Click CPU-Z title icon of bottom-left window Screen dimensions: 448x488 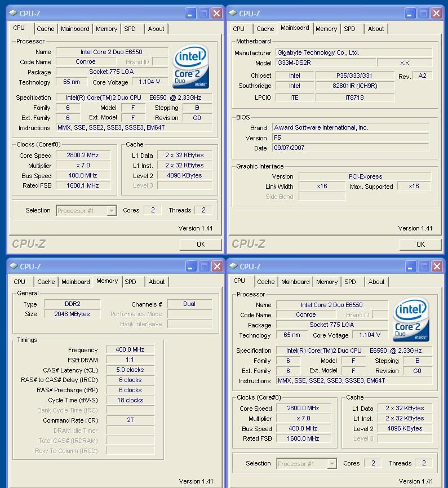pos(14,266)
